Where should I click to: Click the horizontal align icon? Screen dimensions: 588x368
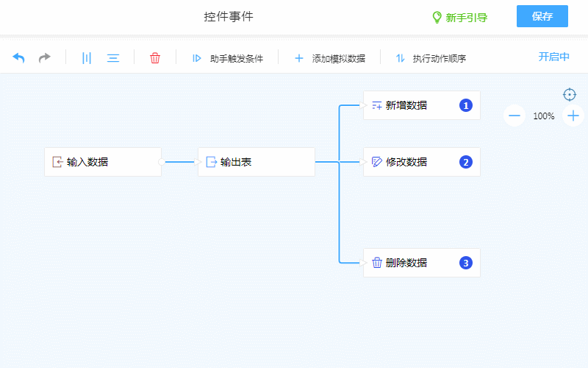pyautogui.click(x=113, y=58)
